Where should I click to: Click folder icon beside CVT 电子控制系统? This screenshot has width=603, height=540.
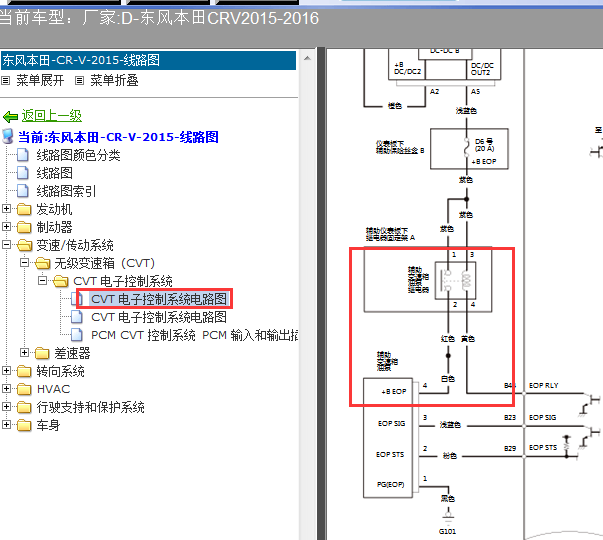coord(60,281)
